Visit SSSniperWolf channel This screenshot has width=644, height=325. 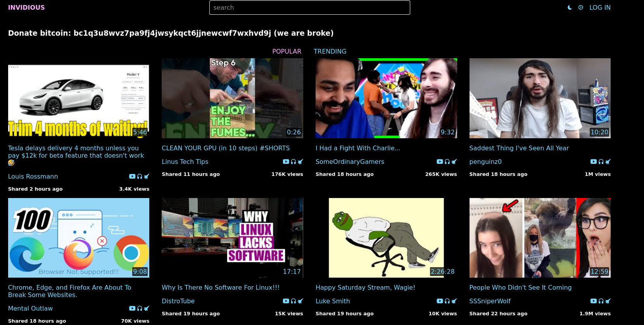pos(490,301)
